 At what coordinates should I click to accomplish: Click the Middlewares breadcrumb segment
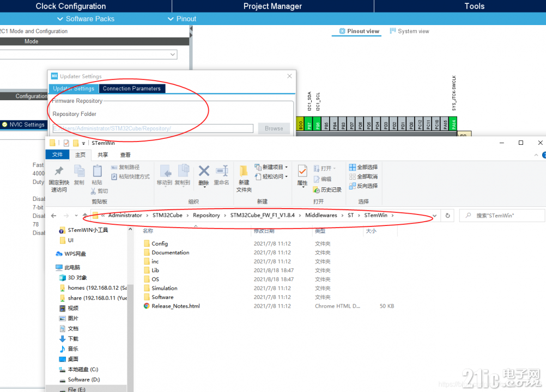(x=321, y=215)
